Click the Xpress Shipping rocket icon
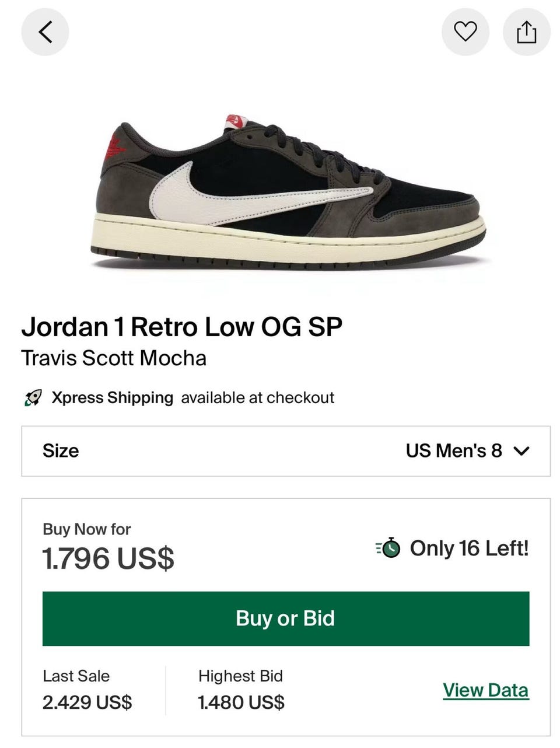The width and height of the screenshot is (560, 748). pyautogui.click(x=33, y=399)
